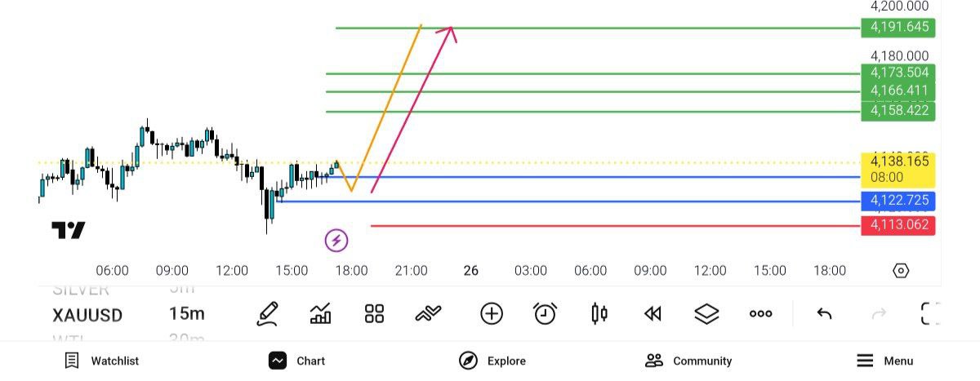Open the candlestick chart style icon
This screenshot has height=381, width=980.
point(599,314)
